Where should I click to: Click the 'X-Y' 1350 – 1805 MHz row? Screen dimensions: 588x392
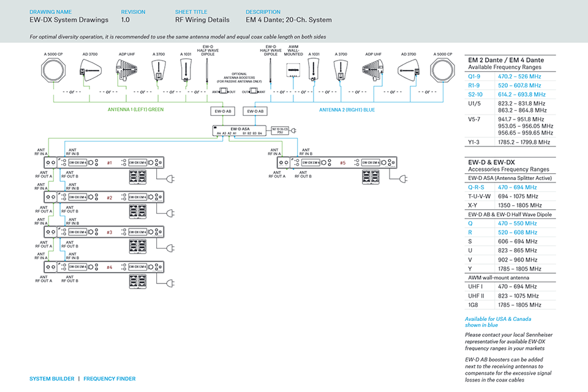510,205
